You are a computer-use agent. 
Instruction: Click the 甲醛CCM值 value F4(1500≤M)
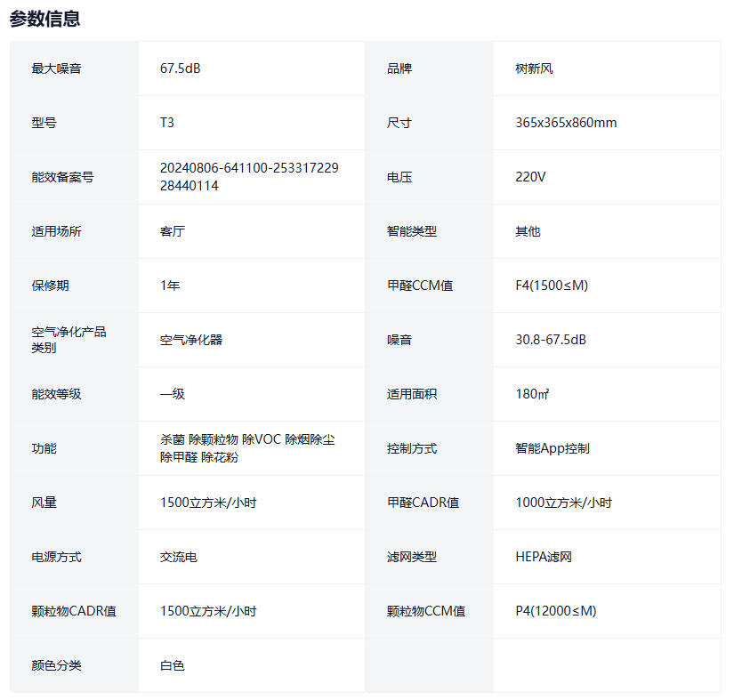pyautogui.click(x=552, y=286)
